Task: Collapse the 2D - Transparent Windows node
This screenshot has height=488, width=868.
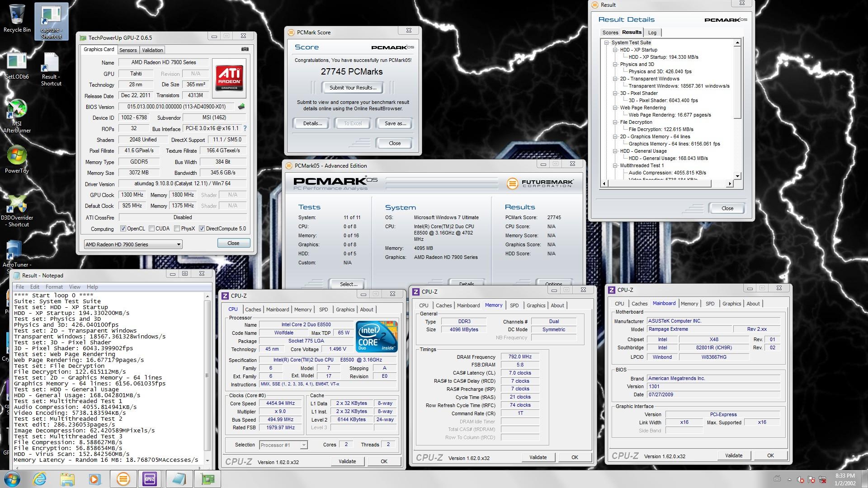Action: pos(615,79)
